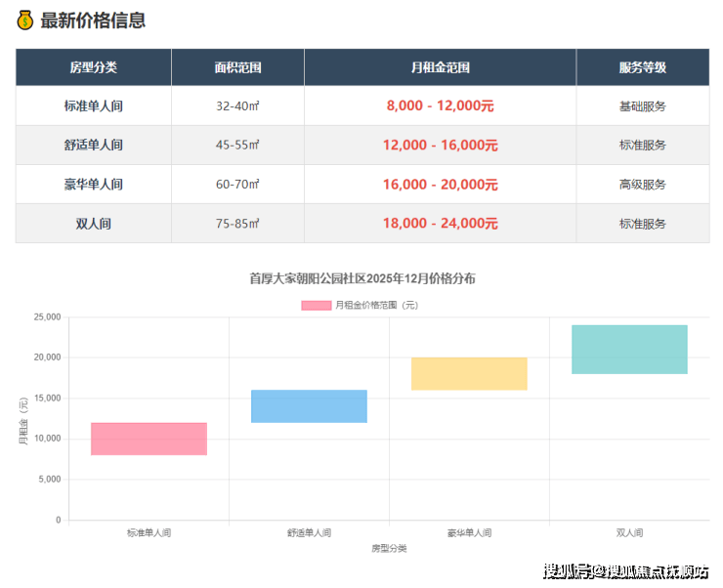Click the yellow bar for 豪华单人间

point(469,374)
